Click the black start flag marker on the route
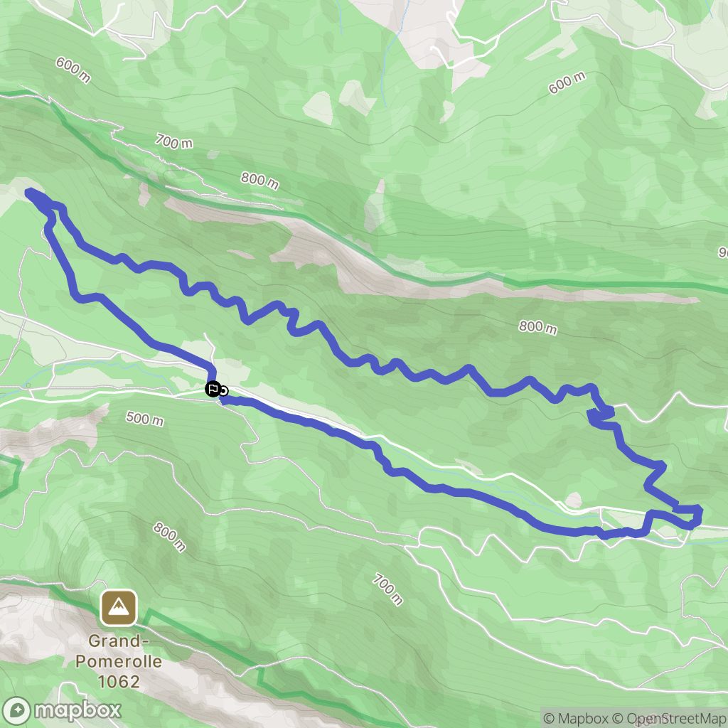The width and height of the screenshot is (728, 728). click(x=213, y=389)
